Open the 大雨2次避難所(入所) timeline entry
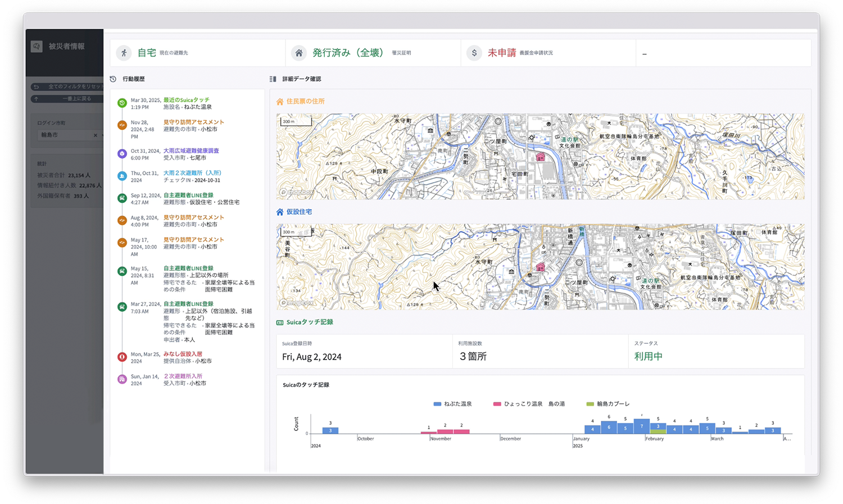This screenshot has height=504, width=843. (x=192, y=173)
